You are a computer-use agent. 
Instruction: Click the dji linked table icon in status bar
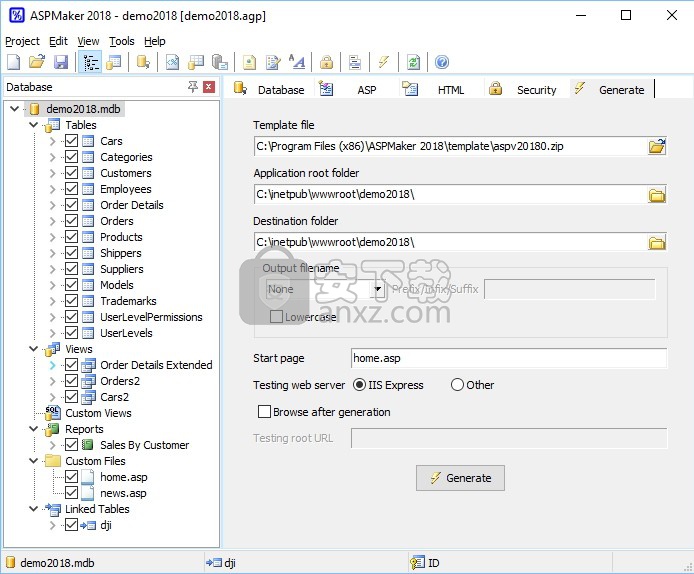(214, 562)
